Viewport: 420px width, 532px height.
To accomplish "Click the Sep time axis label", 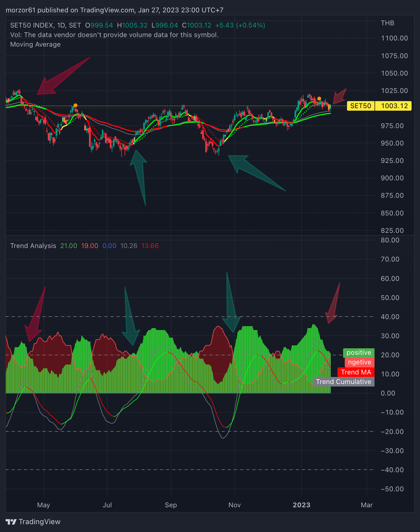I will pos(171,505).
